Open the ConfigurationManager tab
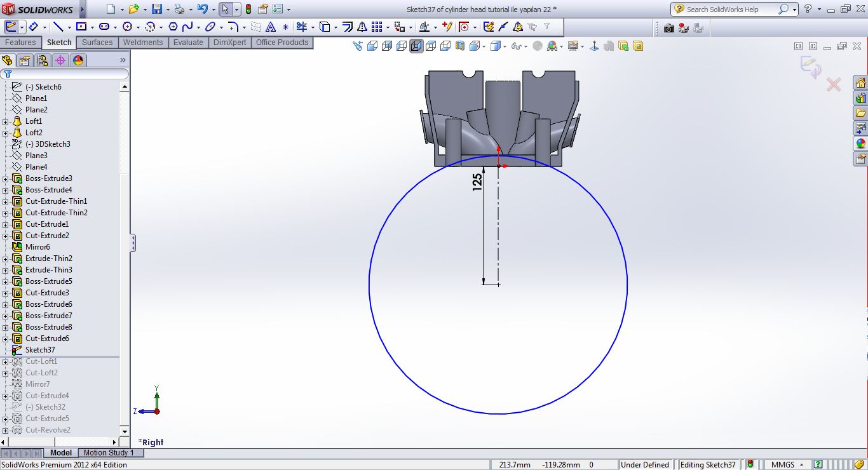Screen dimensions: 868x470 click(43, 60)
